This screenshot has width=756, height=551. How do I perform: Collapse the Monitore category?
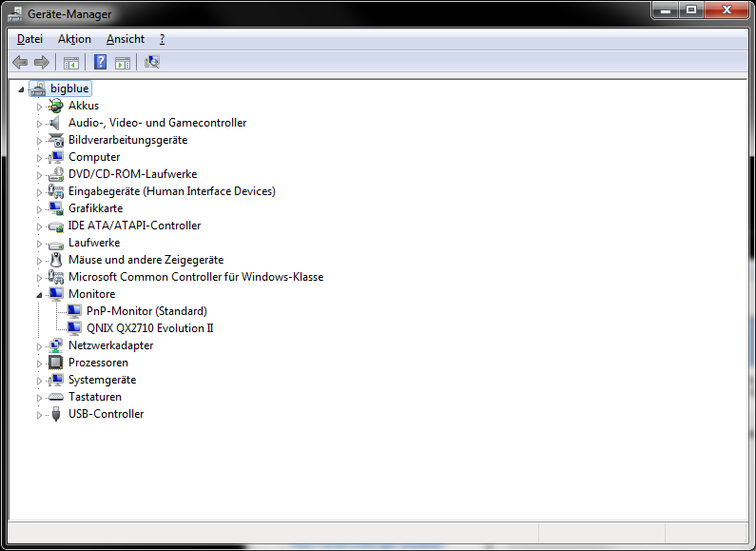coord(39,295)
